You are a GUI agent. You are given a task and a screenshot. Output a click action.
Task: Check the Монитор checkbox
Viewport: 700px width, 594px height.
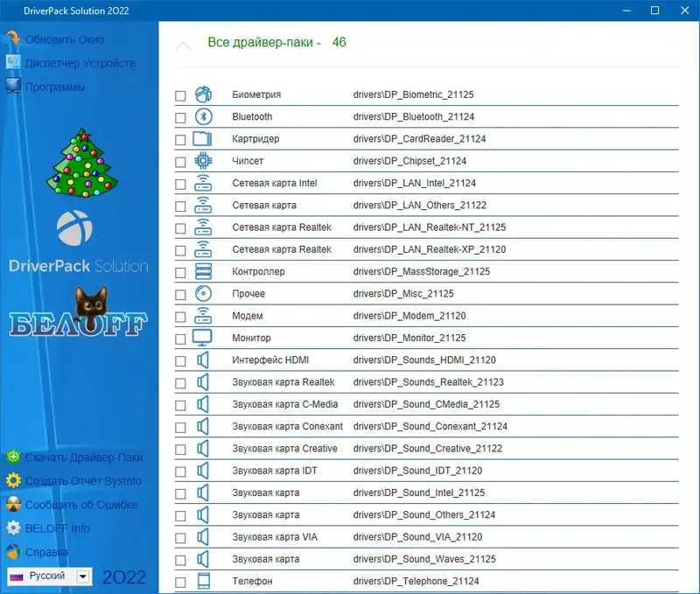click(x=180, y=339)
